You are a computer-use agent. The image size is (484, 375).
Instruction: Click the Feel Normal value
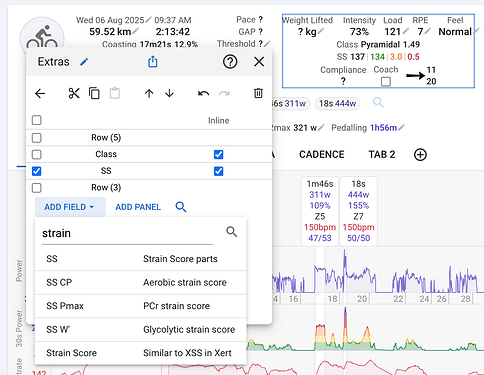click(x=455, y=32)
